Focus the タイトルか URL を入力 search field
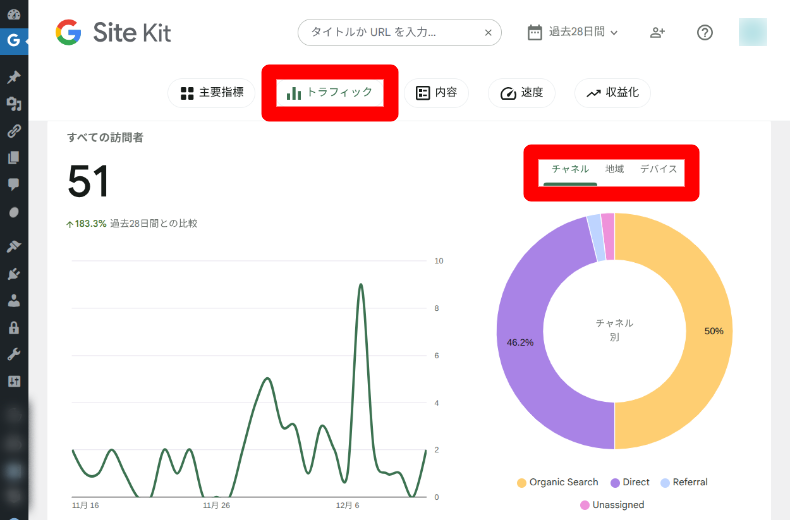Screen dimensions: 790x520 399,33
